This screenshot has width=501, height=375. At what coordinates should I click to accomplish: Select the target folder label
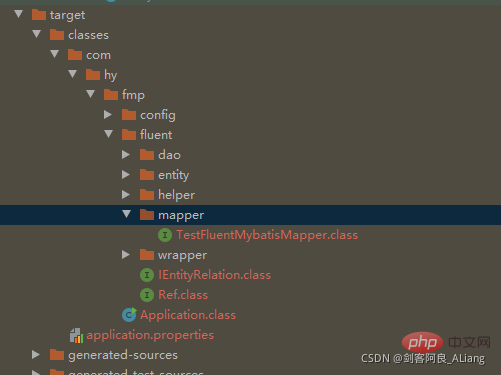tap(67, 15)
